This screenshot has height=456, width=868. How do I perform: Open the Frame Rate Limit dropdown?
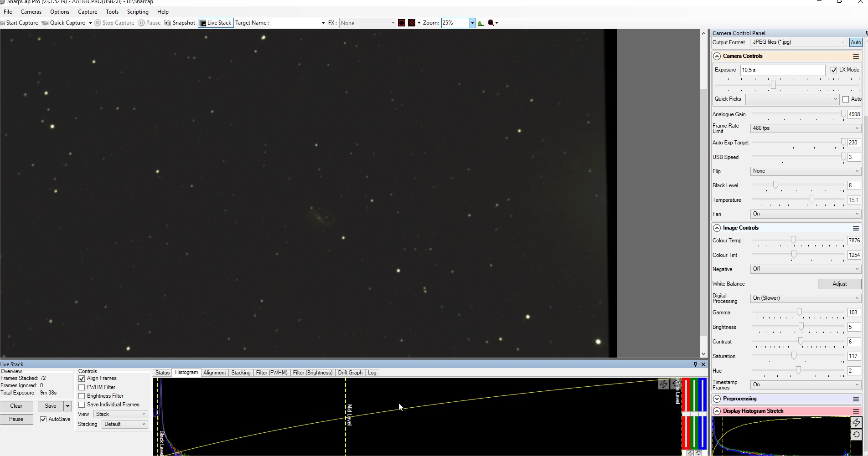point(806,128)
